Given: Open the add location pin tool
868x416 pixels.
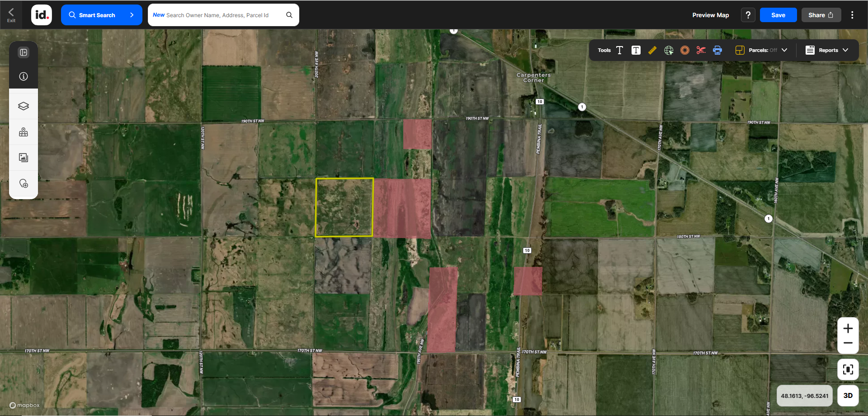Looking at the screenshot, I should pyautogui.click(x=24, y=183).
